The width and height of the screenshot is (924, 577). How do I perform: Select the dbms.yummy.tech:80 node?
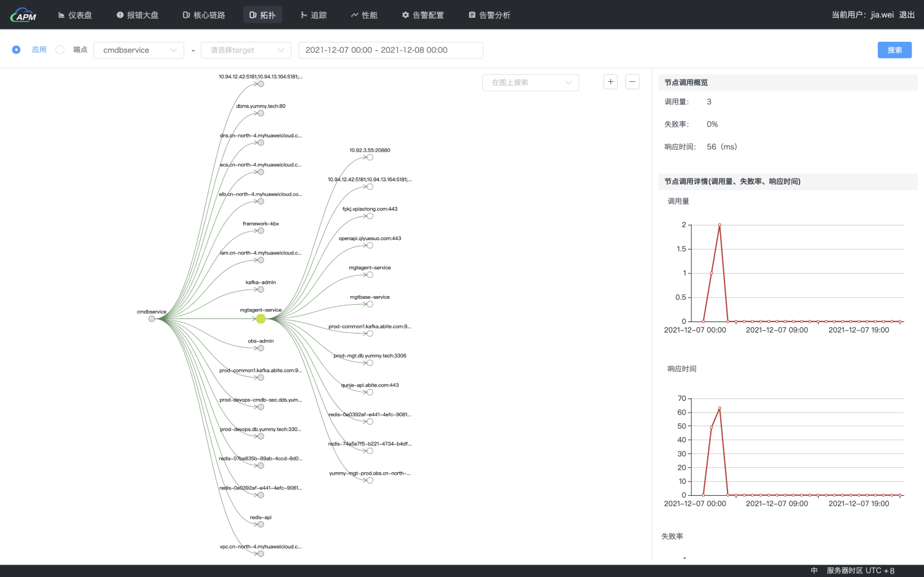(261, 113)
